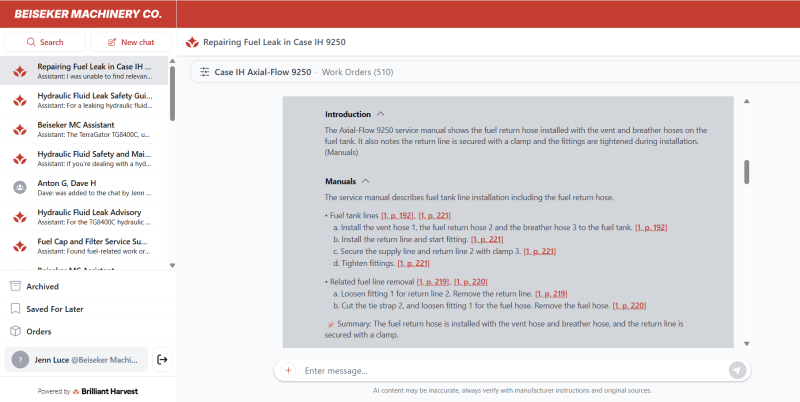
Task: Click the summary note icon before Summary text
Action: pos(330,324)
